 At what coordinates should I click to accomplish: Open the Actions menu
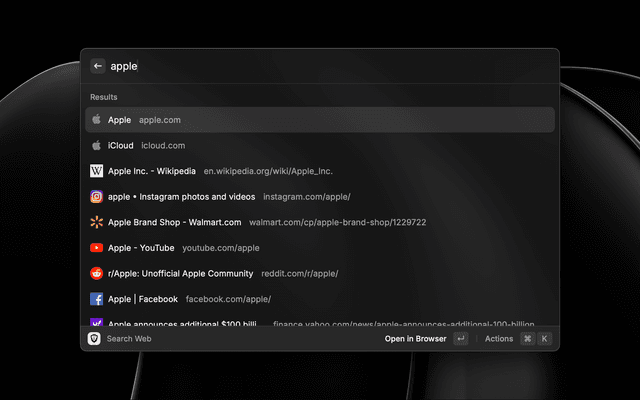499,339
